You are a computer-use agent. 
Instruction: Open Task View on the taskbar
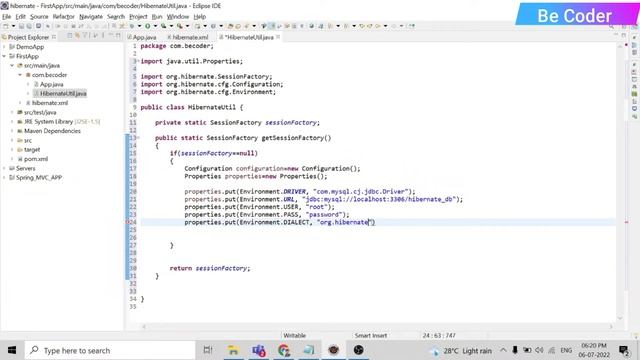[208, 350]
